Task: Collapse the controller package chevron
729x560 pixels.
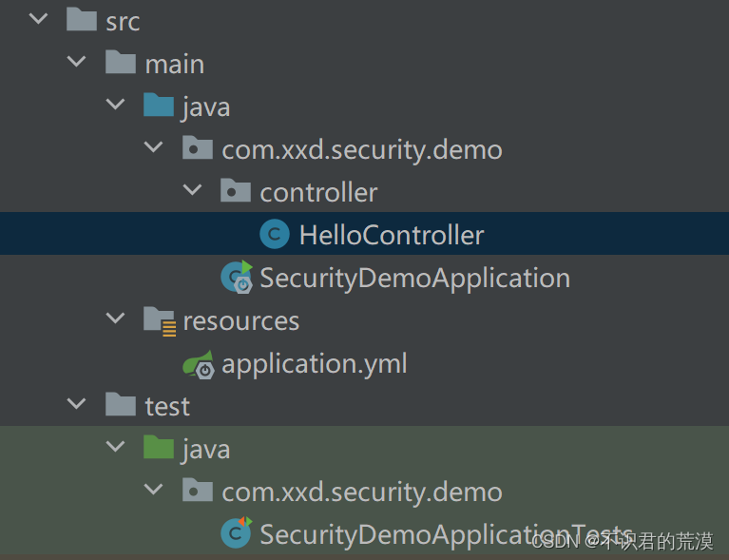Action: [193, 190]
